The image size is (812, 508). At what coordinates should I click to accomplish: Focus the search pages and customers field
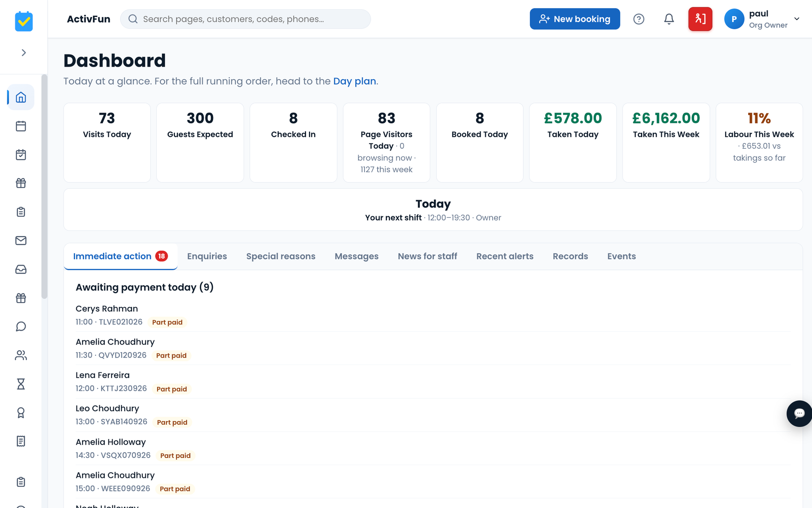245,19
